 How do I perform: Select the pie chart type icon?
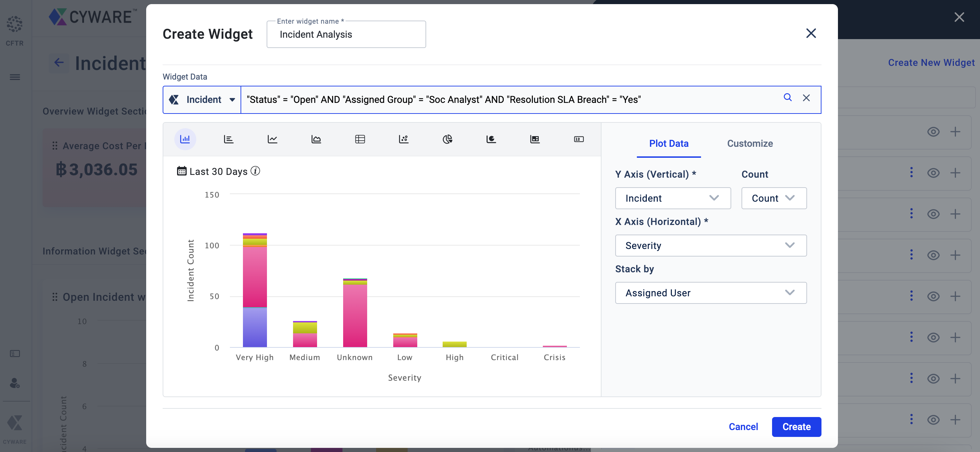tap(447, 139)
